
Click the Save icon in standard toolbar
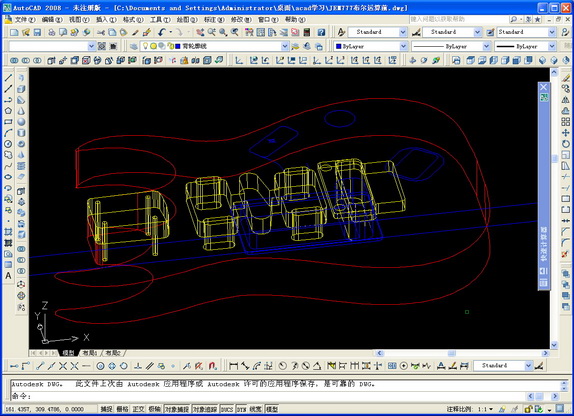pyautogui.click(x=37, y=32)
